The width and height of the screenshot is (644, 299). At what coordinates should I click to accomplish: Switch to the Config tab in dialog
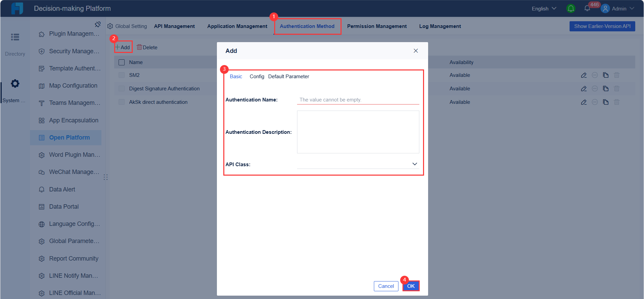pyautogui.click(x=257, y=77)
